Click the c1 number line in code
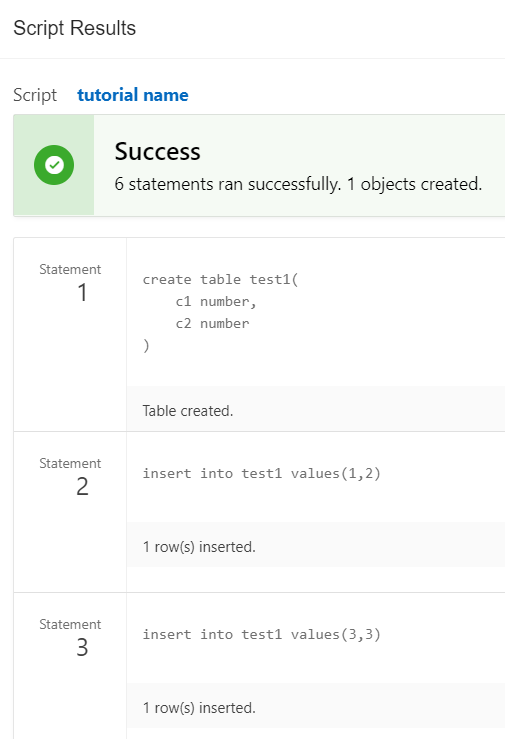 [216, 302]
